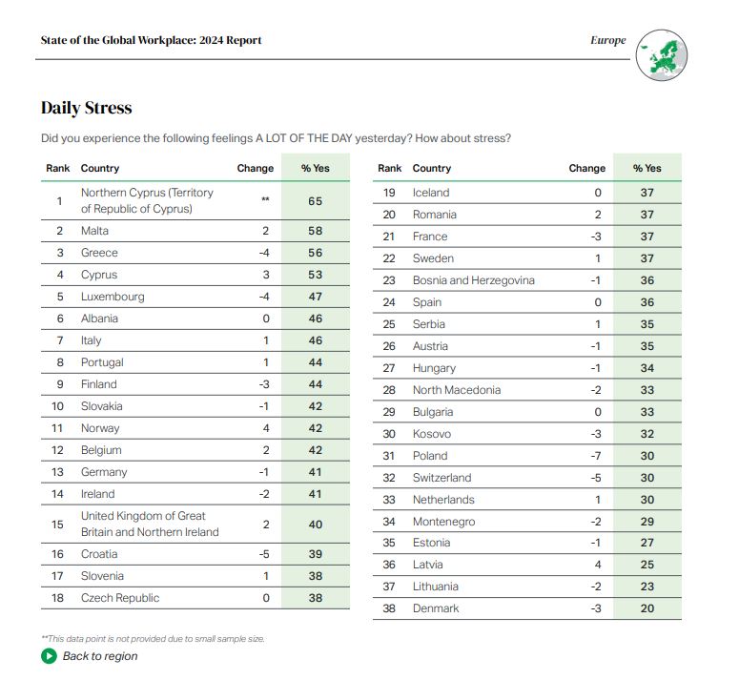
Task: Click the Europe map globe icon
Action: click(x=661, y=55)
